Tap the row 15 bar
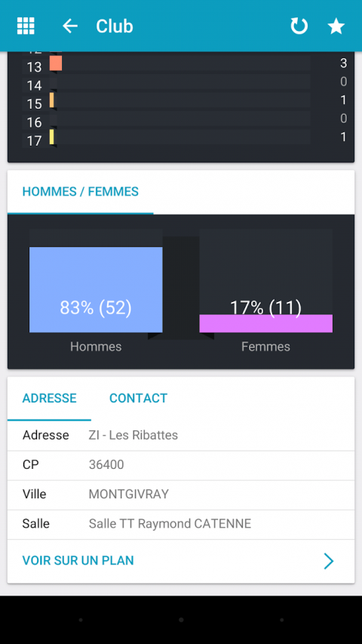This screenshot has width=362, height=644. 52,100
